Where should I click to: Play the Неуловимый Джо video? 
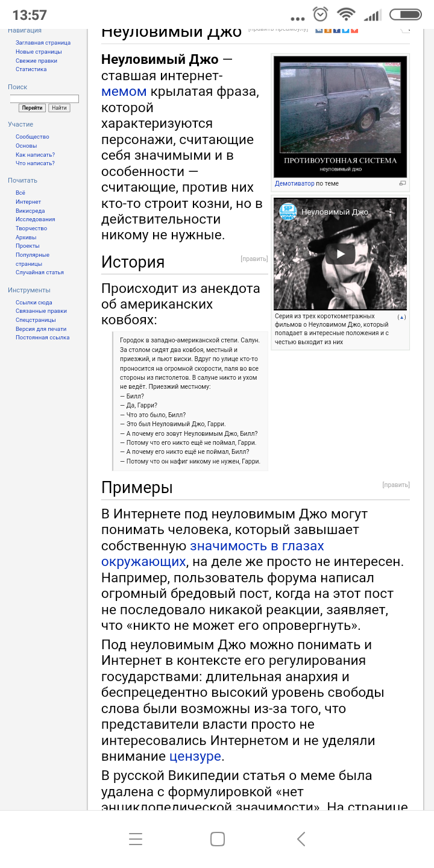click(340, 254)
